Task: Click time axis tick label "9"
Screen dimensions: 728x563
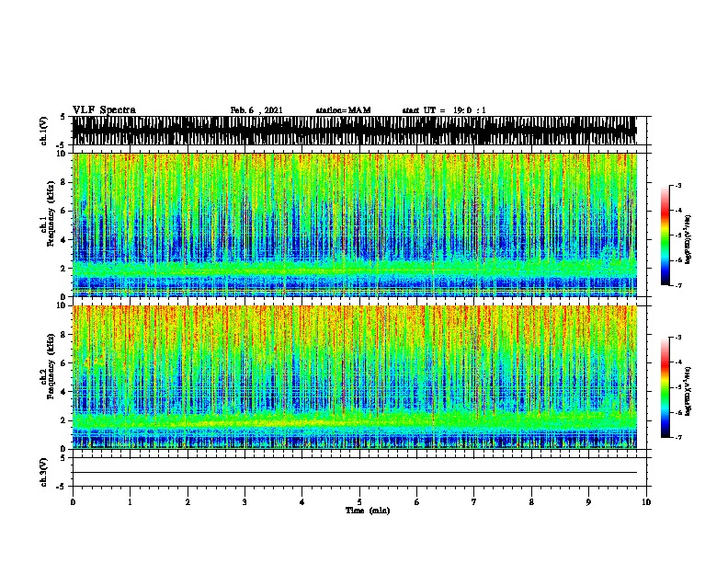Action: (x=588, y=502)
